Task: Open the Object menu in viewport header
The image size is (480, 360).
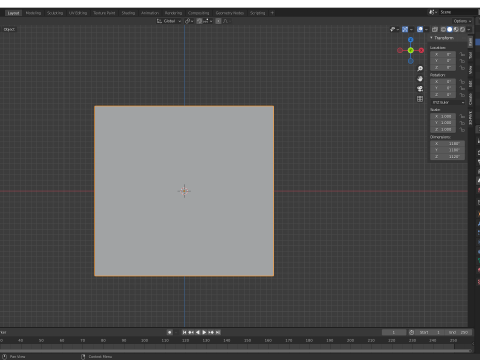Action: coord(9,29)
